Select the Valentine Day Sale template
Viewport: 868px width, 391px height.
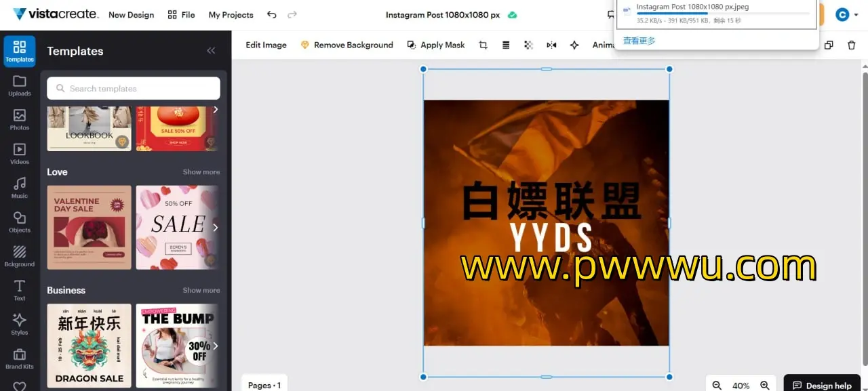point(89,227)
